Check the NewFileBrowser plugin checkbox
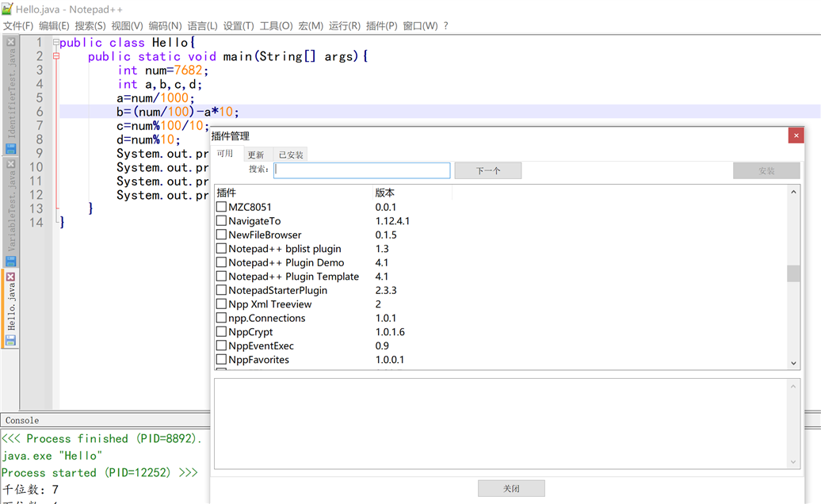The height and width of the screenshot is (504, 821). tap(221, 235)
